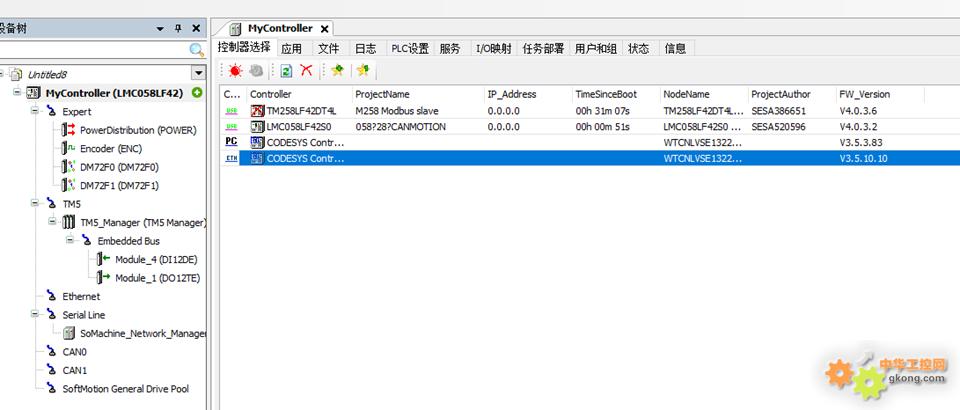The height and width of the screenshot is (410, 960).
Task: Sort by FW_Version column header
Action: (x=880, y=94)
